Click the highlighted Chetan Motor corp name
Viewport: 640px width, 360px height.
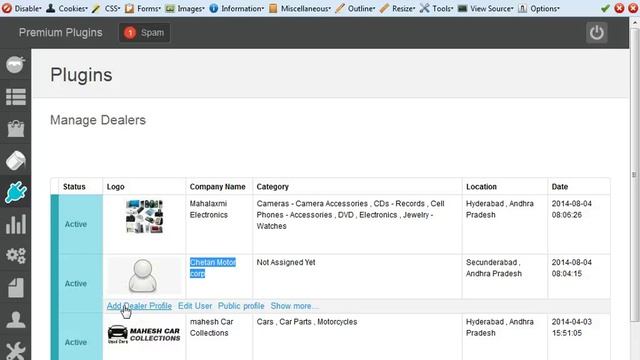(x=213, y=268)
